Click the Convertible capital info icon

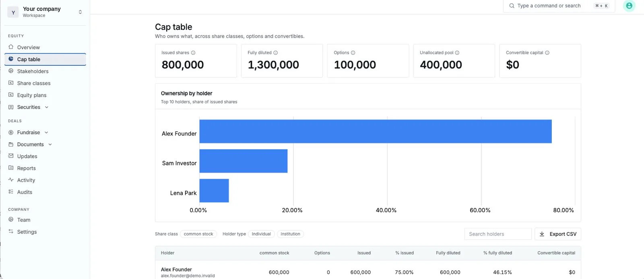point(547,53)
